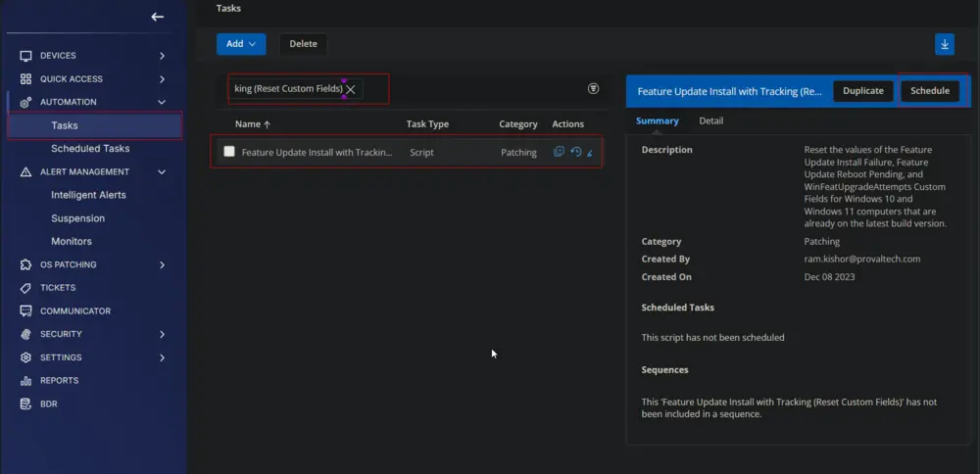The height and width of the screenshot is (474, 980).
Task: Click the download icon at top right
Action: [945, 44]
